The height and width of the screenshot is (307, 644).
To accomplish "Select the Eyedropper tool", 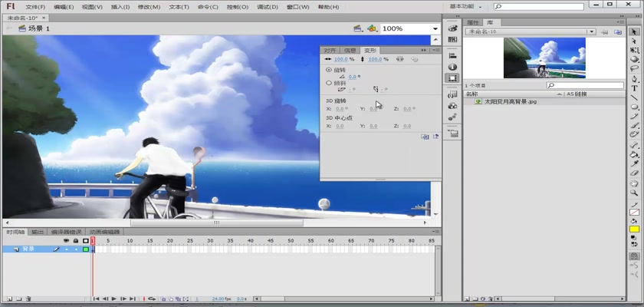I will [x=634, y=163].
